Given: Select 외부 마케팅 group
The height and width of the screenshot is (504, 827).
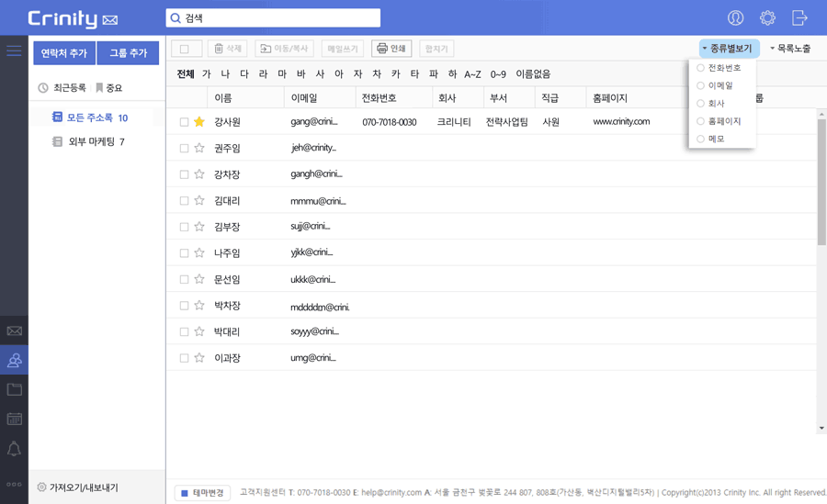Looking at the screenshot, I should click(88, 141).
